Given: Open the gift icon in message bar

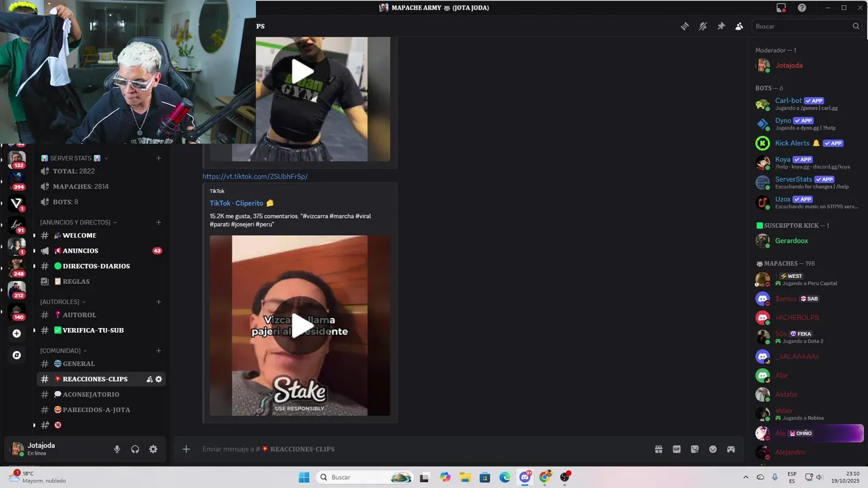Looking at the screenshot, I should [x=658, y=449].
